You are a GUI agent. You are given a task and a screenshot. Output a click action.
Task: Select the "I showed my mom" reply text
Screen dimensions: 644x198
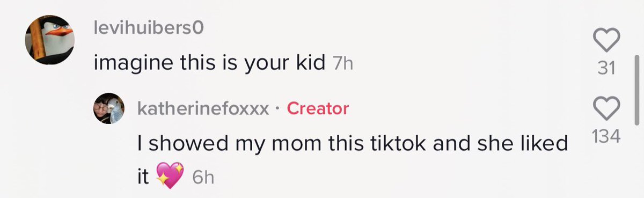pos(353,159)
